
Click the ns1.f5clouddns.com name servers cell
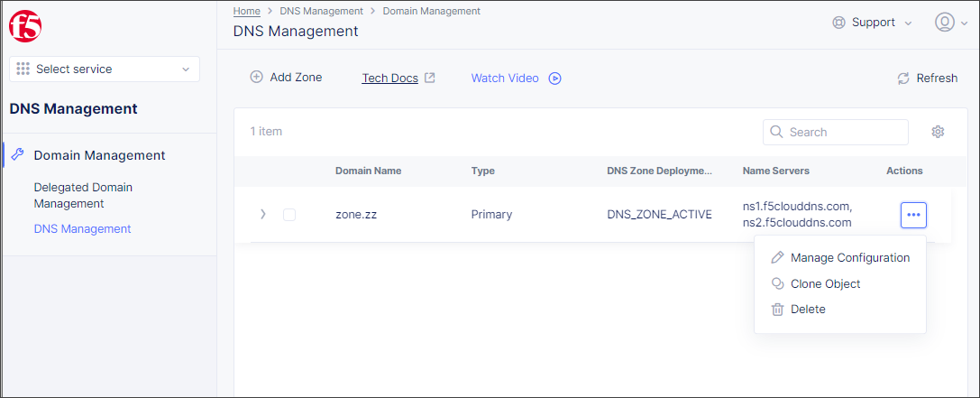point(798,214)
